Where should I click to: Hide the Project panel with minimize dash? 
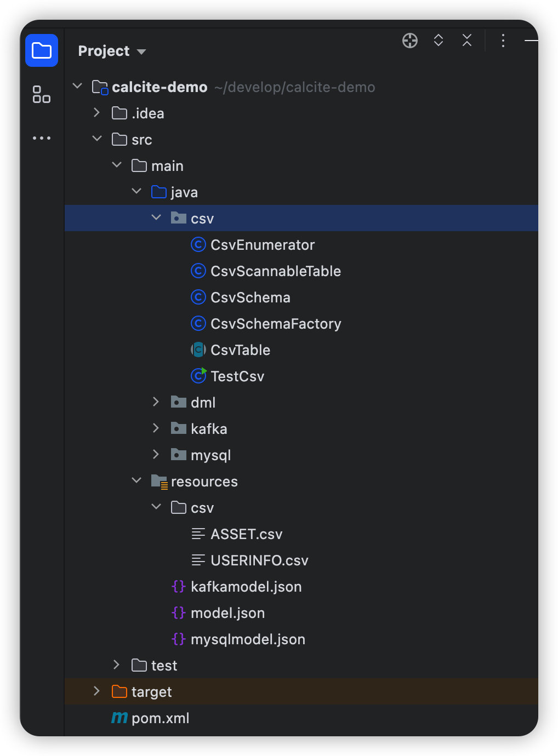tap(531, 41)
